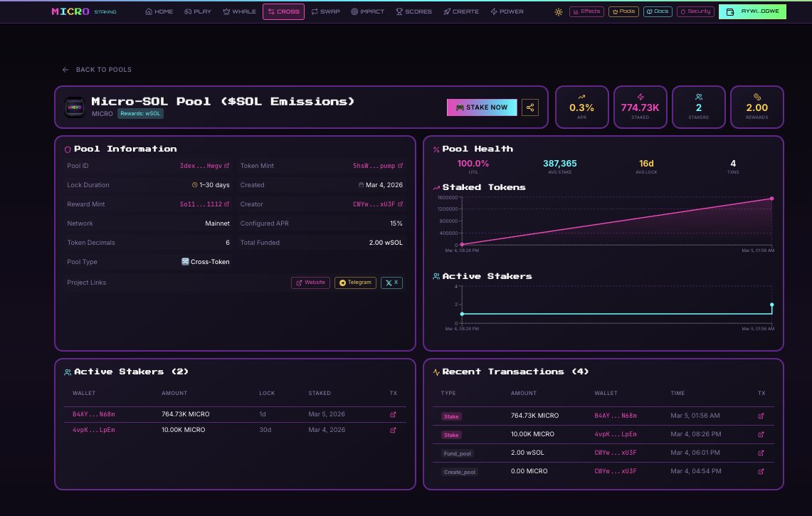Open Reward Mint So11...1112 link

tap(204, 204)
